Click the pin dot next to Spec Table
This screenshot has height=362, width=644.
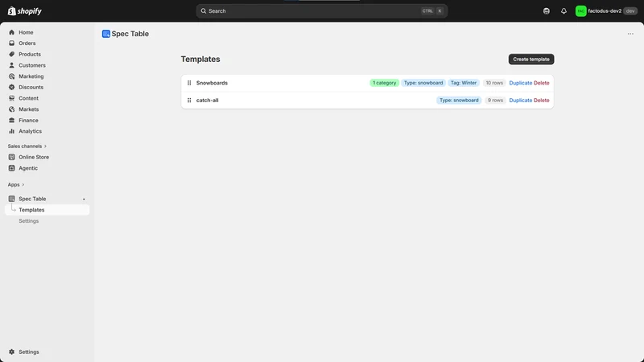[x=84, y=199]
